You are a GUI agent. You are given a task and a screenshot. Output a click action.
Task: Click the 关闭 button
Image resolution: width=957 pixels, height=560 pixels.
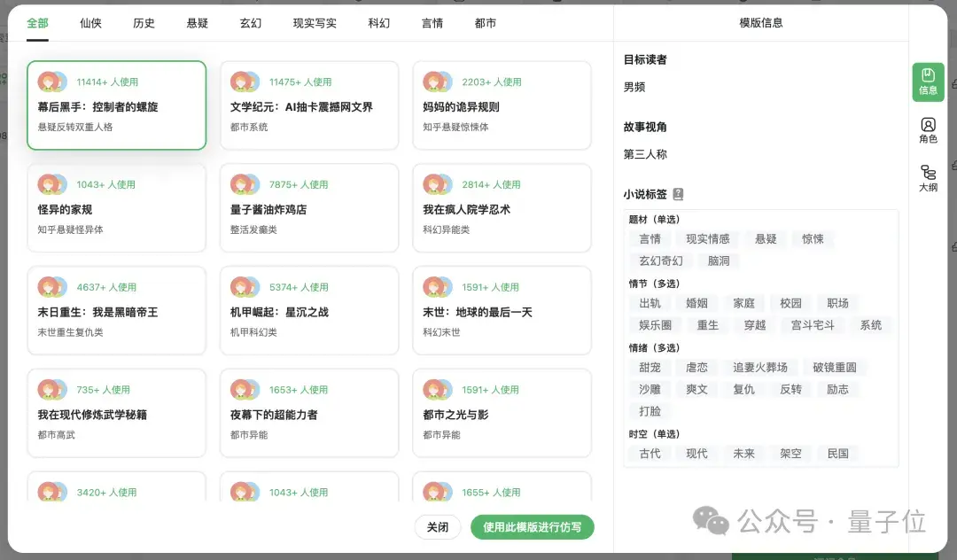pos(438,526)
